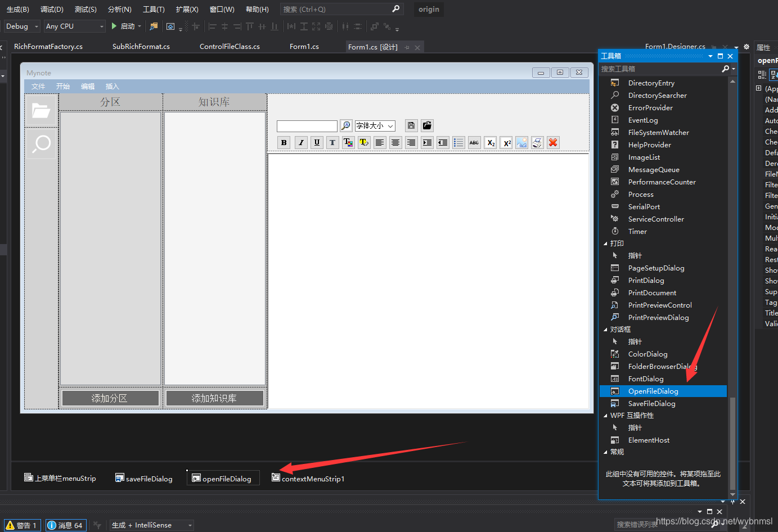Screen dimensions: 778x532
Task: Toggle italic formatting with the I button
Action: pos(301,142)
